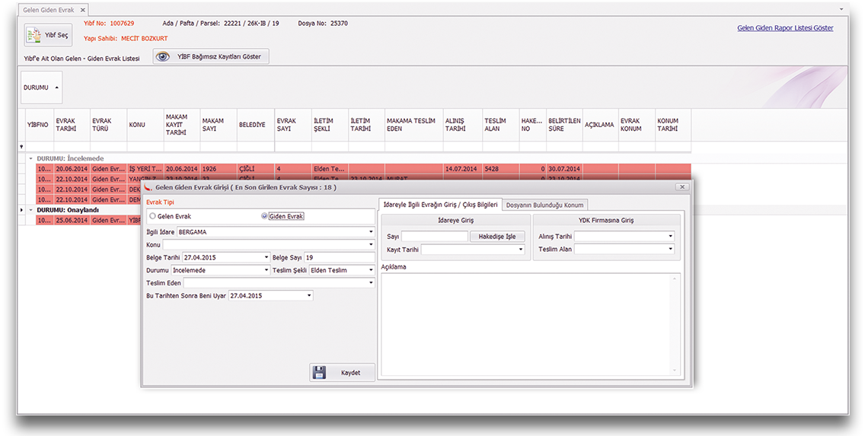Open the Teslim Şekli dropdown
The height and width of the screenshot is (436, 868).
[371, 270]
